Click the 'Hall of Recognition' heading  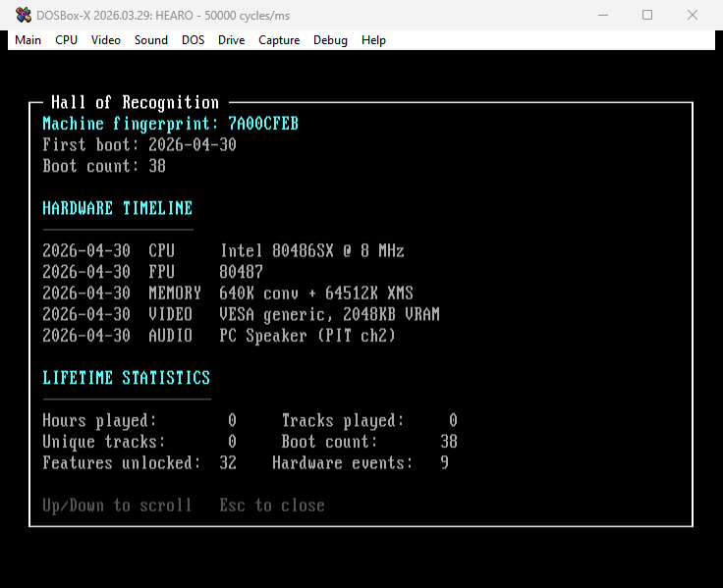click(135, 102)
